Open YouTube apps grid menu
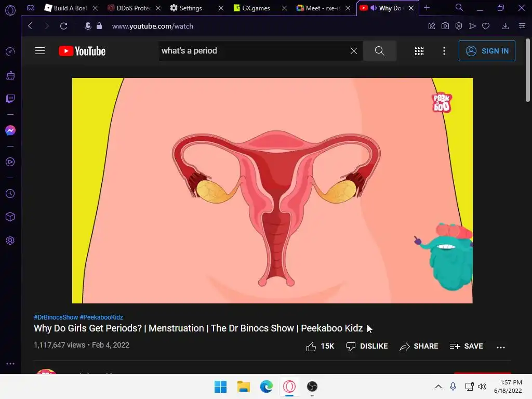532x399 pixels. (x=419, y=51)
